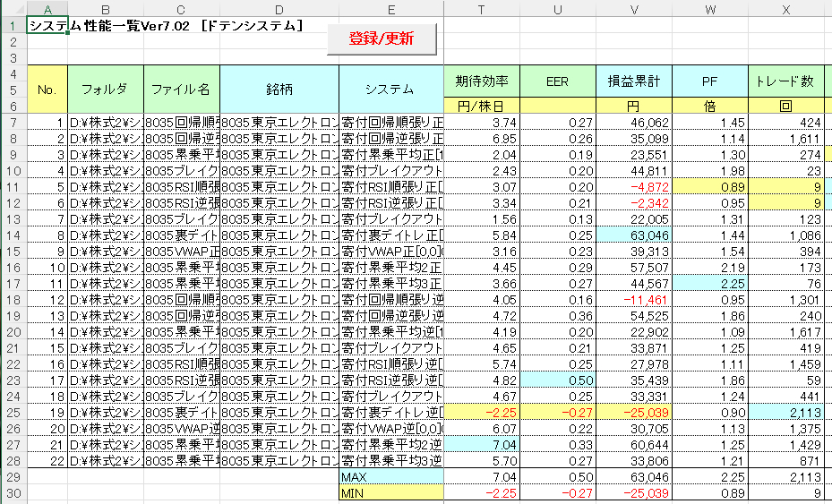This screenshot has width=832, height=504.
Task: Select column header W
Action: click(710, 9)
